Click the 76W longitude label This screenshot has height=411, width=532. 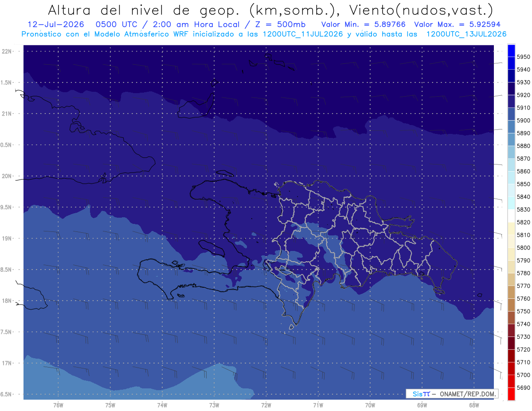58,405
